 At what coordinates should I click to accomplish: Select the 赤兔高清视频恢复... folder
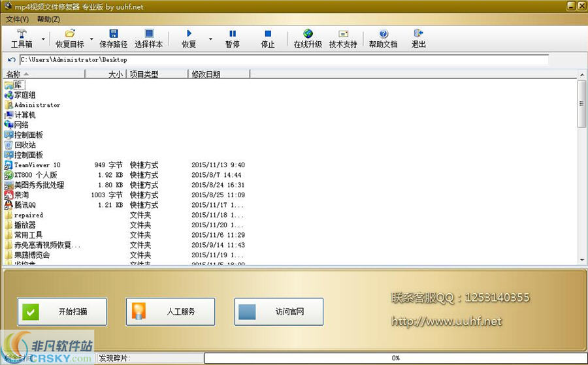tap(42, 245)
